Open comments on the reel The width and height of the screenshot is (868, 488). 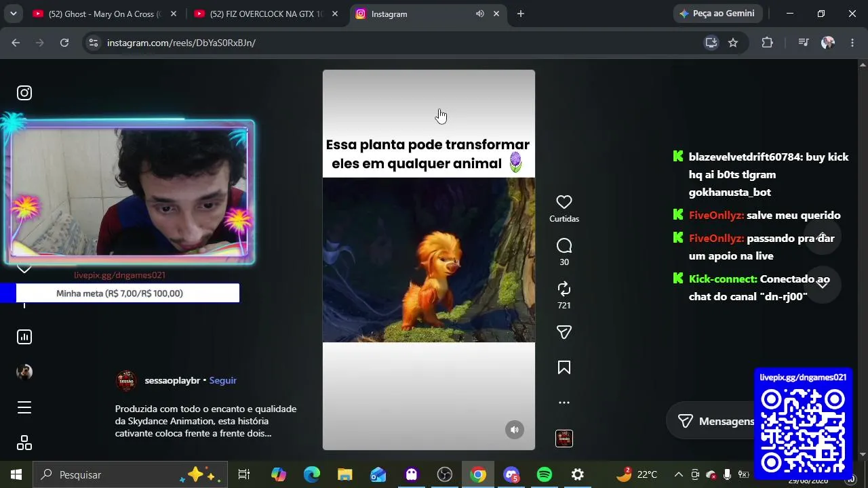click(x=564, y=245)
